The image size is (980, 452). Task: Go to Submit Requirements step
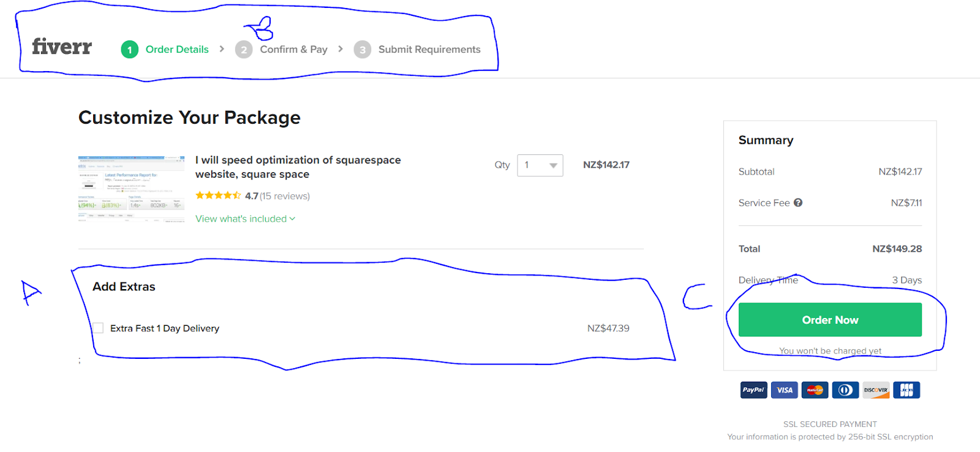429,50
